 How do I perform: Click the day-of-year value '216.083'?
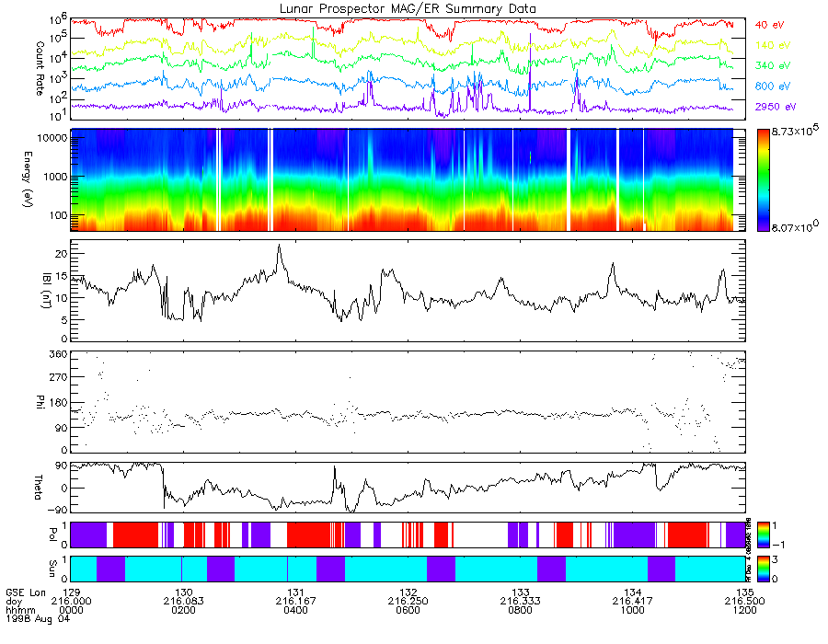(183, 602)
